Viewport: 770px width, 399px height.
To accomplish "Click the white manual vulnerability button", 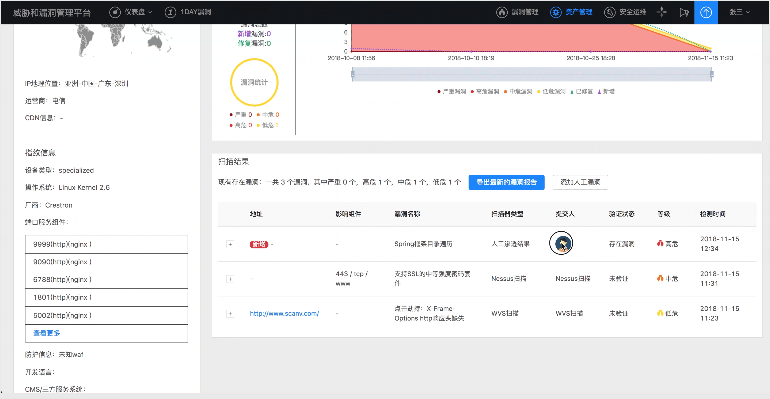I will 580,182.
